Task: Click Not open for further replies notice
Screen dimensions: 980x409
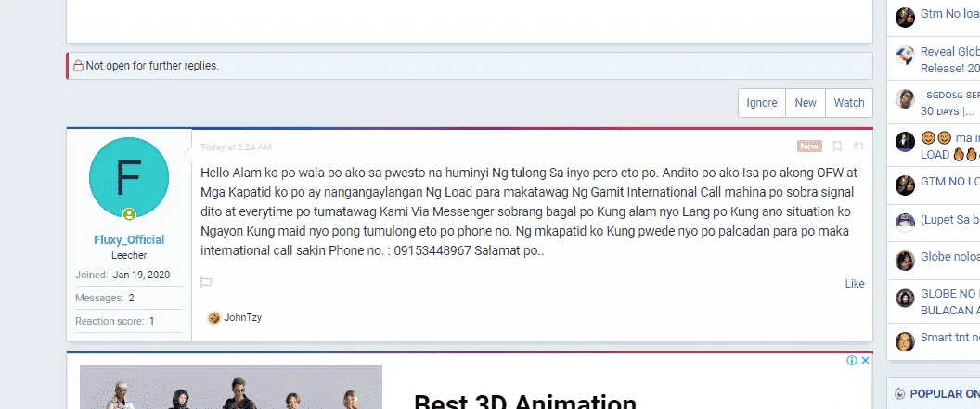Action: pyautogui.click(x=470, y=66)
